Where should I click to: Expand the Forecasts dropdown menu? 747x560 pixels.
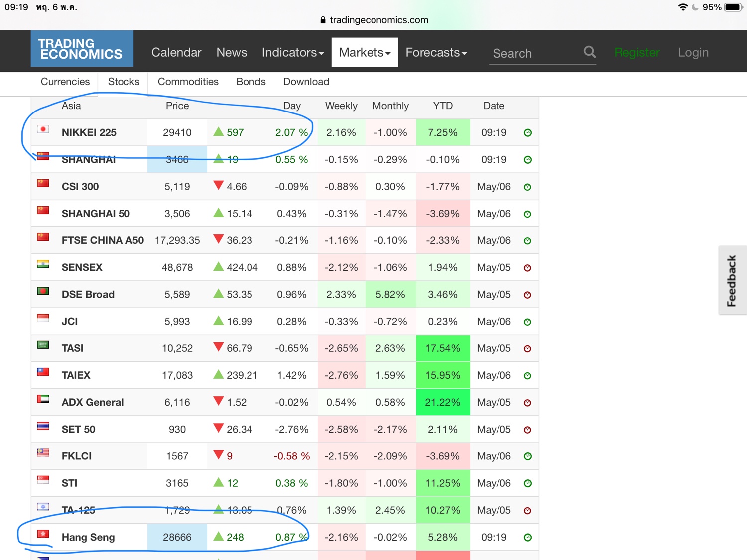click(436, 52)
